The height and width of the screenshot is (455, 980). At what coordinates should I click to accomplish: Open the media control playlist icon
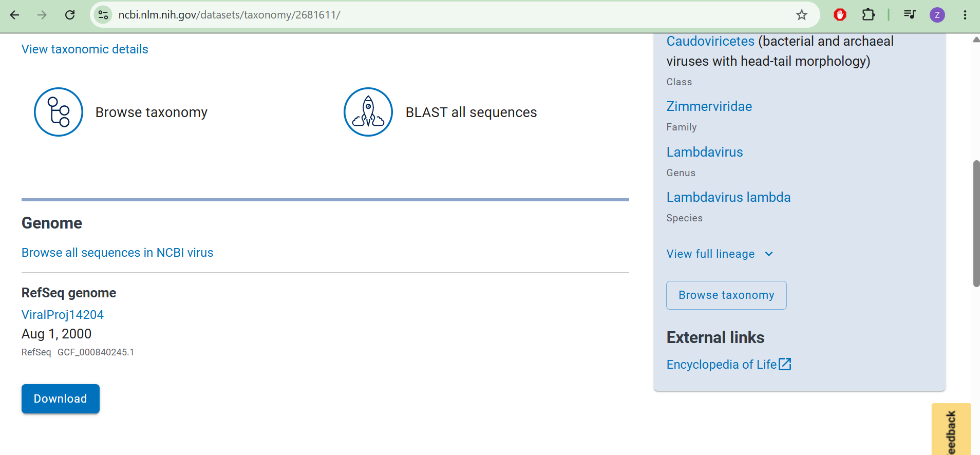(910, 15)
